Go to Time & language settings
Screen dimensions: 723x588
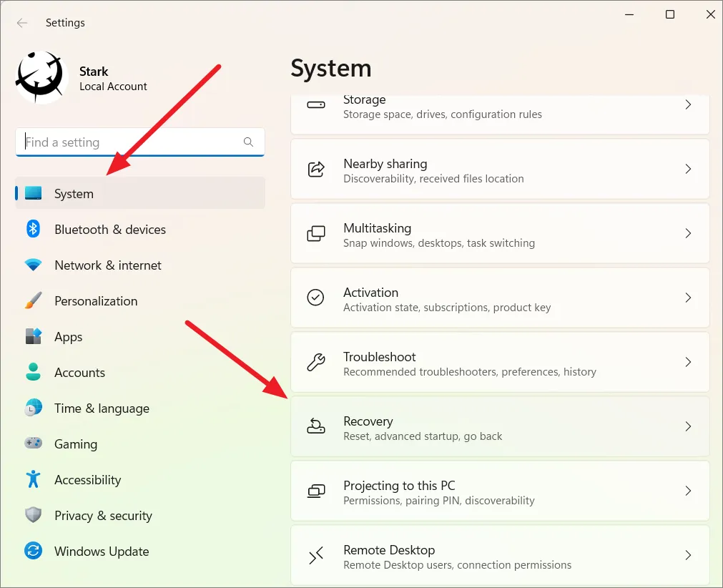tap(102, 408)
